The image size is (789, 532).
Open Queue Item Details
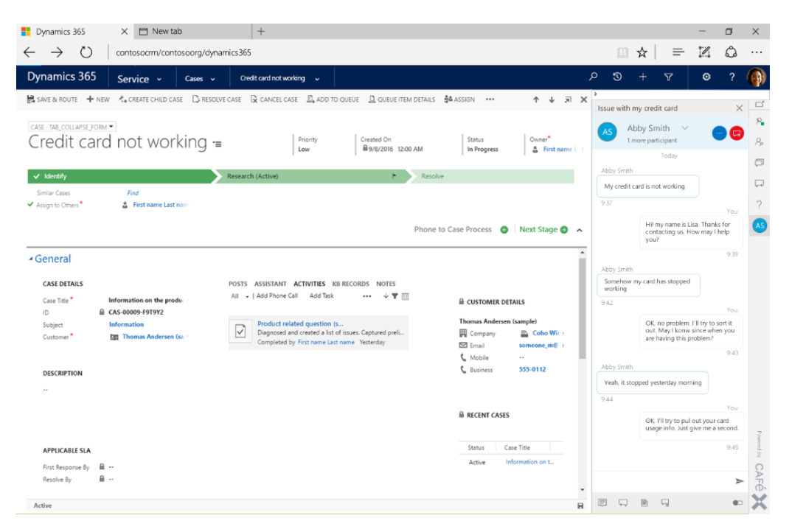[x=402, y=99]
